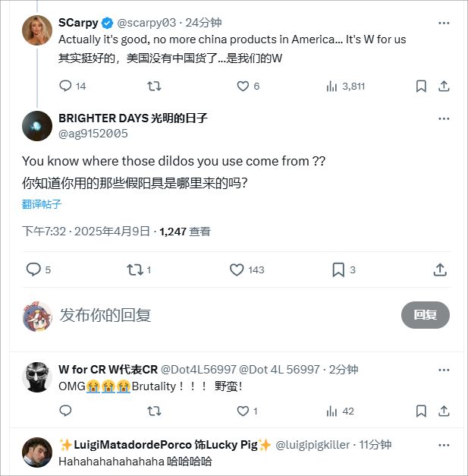Viewport: 468px width, 476px height.
Task: Like the main post with 143 likes
Action: (237, 270)
